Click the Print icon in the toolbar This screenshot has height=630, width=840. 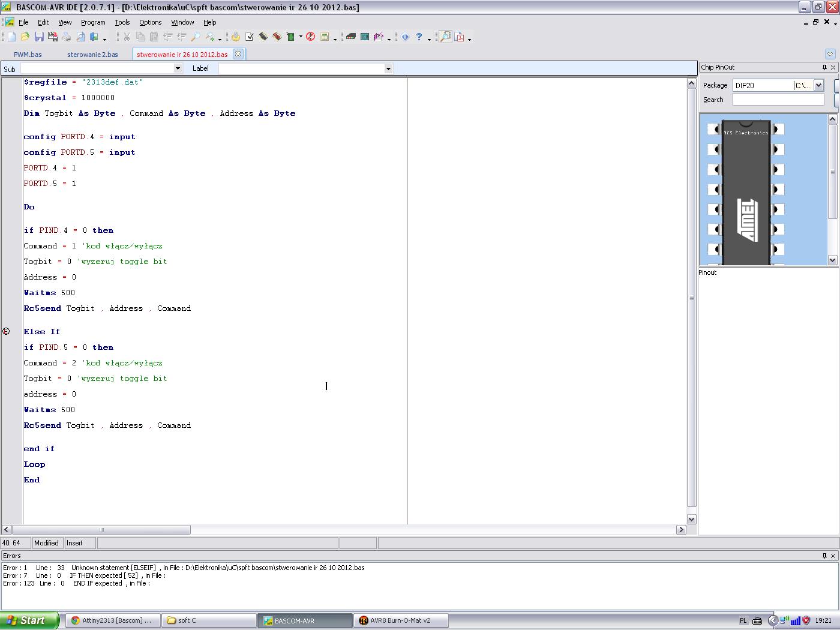coord(67,37)
